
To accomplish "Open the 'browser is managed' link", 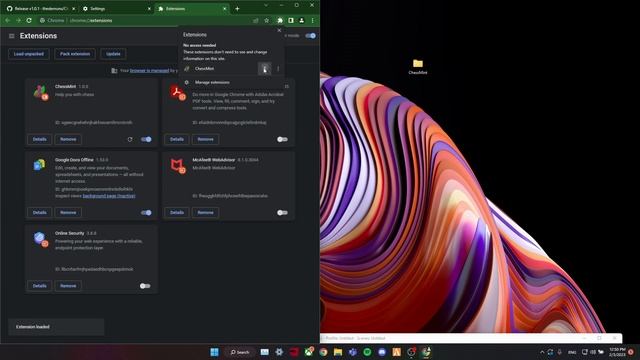I will [149, 71].
